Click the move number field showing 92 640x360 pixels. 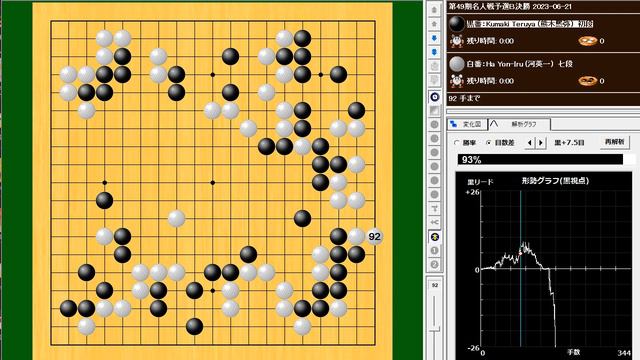(435, 285)
